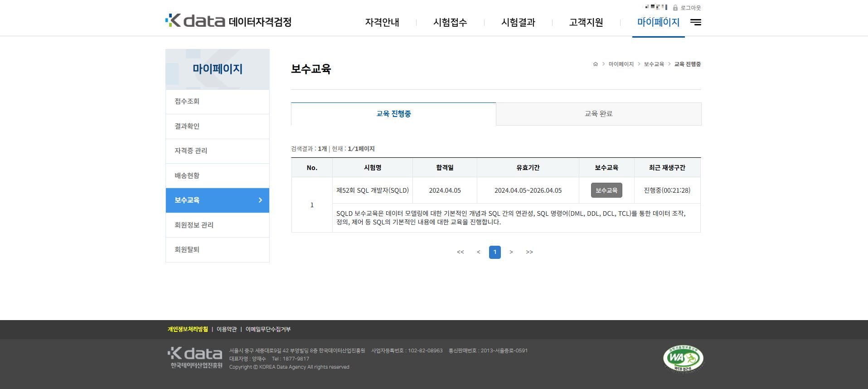868x389 pixels.
Task: Click the 2024.04.05~2026.04.05 validity cell
Action: pos(528,190)
